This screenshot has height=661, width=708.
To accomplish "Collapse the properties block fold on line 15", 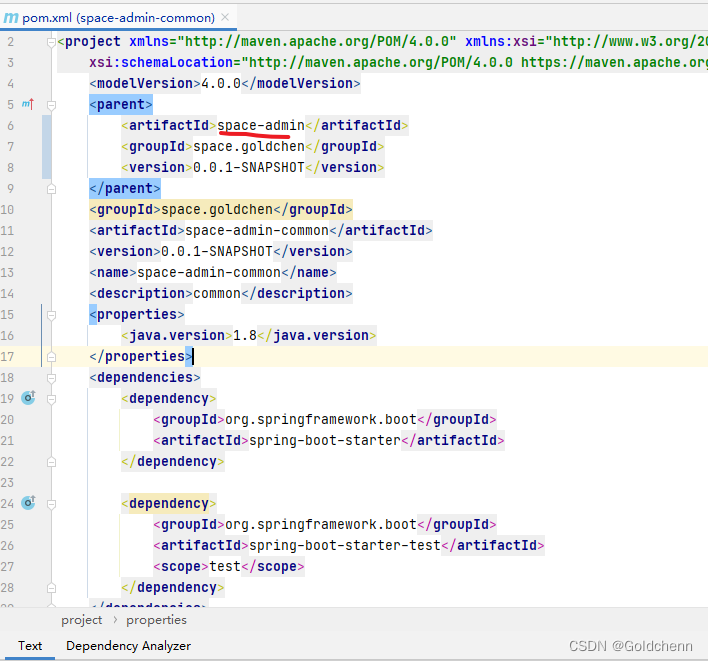I will (51, 315).
